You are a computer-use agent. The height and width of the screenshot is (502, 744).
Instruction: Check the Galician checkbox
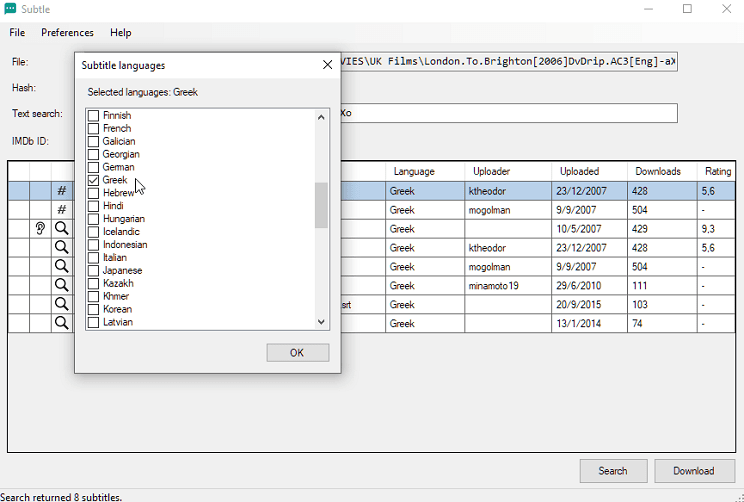click(x=93, y=141)
